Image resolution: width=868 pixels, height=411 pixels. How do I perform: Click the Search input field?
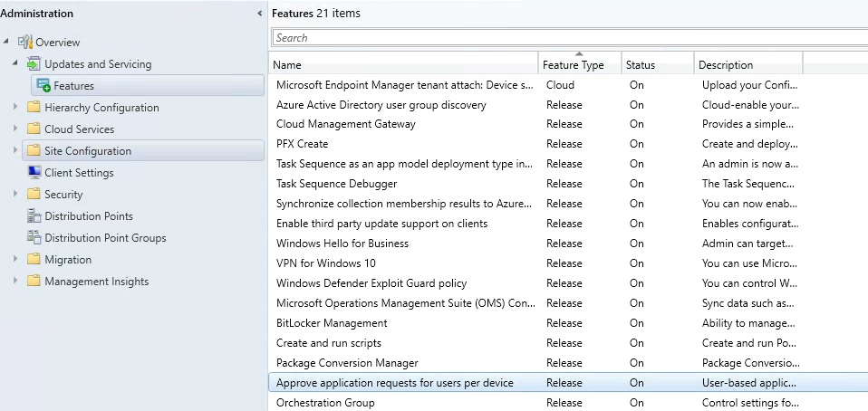569,38
